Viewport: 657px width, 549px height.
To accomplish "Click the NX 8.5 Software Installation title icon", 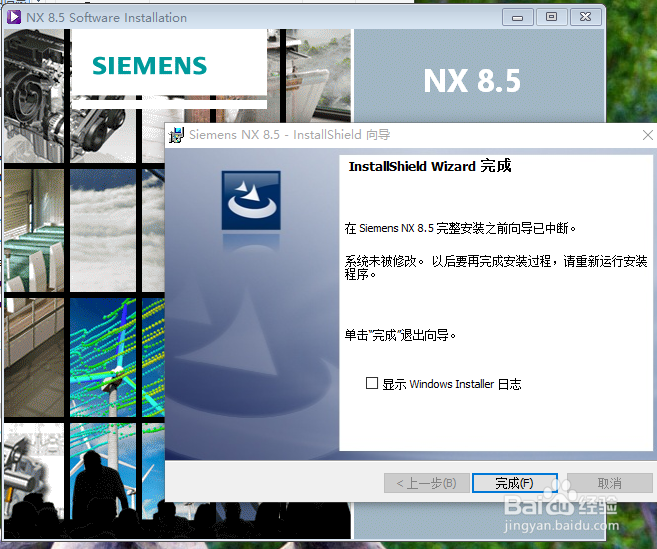I will point(14,17).
